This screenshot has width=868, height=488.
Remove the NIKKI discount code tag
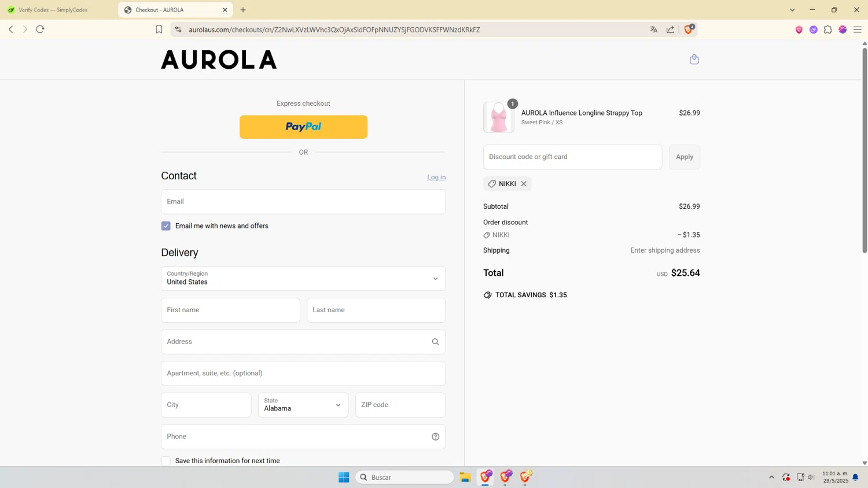pos(524,184)
